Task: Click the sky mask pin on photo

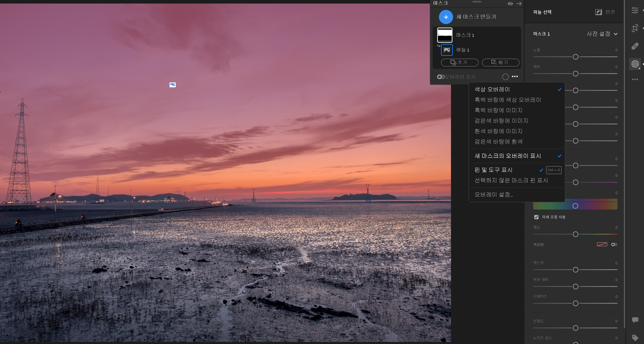Action: point(172,85)
